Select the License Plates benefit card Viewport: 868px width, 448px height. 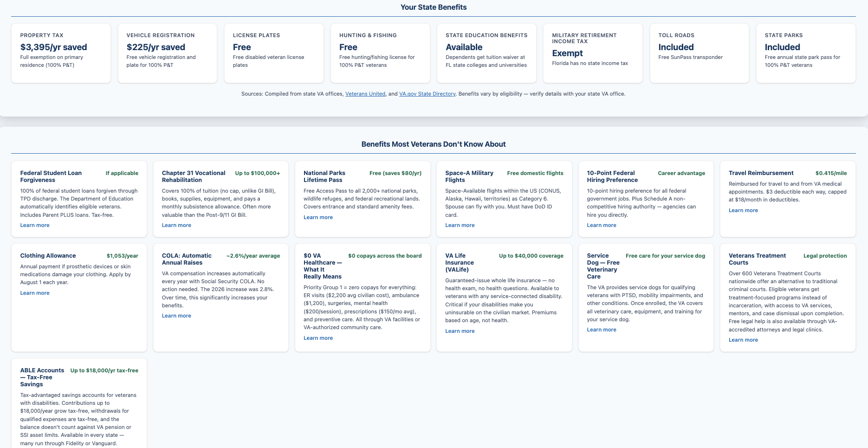274,53
